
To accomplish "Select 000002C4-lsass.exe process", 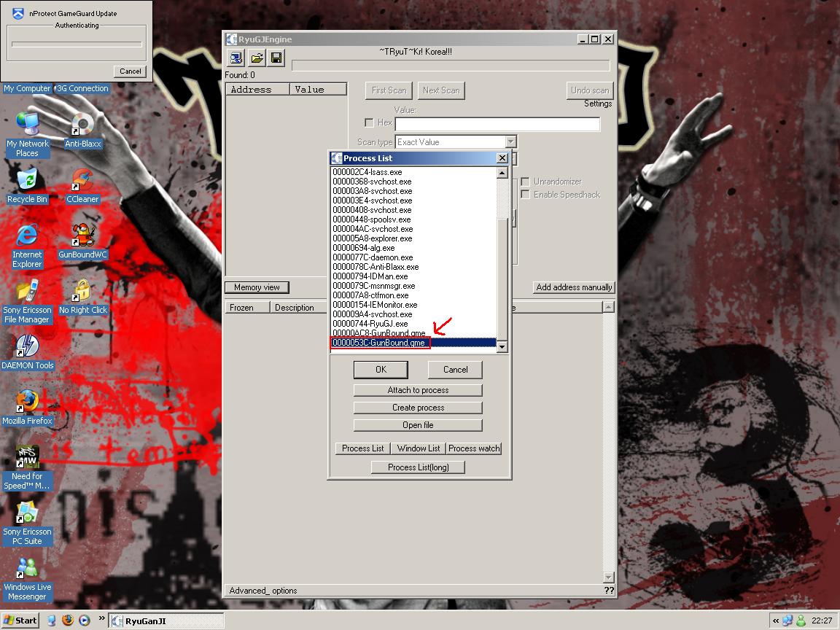I will point(413,172).
